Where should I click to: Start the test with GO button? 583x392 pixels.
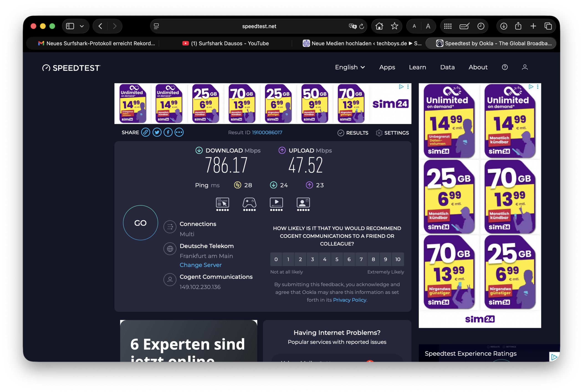(140, 223)
